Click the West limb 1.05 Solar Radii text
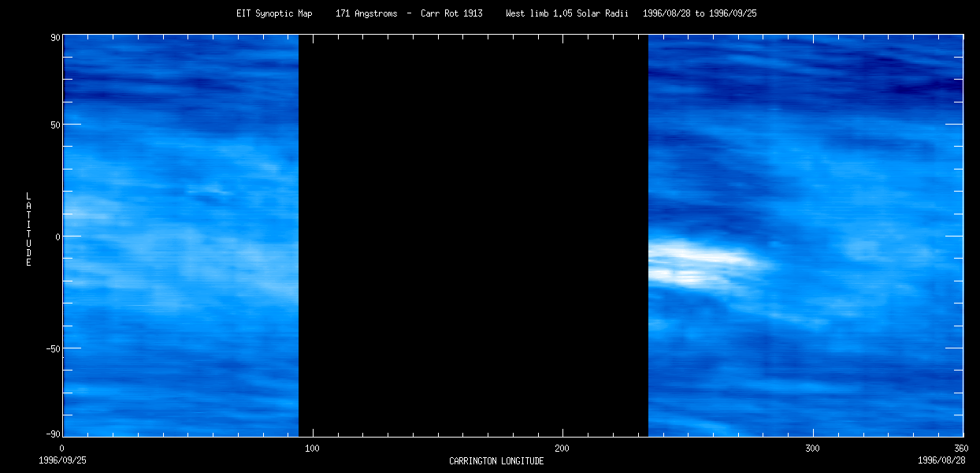Image resolution: width=980 pixels, height=473 pixels. tap(566, 13)
